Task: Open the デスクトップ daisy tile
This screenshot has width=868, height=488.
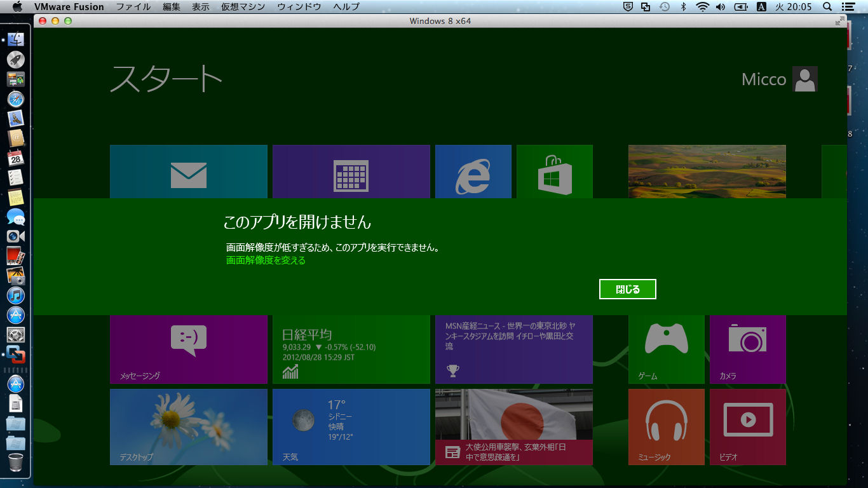Action: pos(189,427)
